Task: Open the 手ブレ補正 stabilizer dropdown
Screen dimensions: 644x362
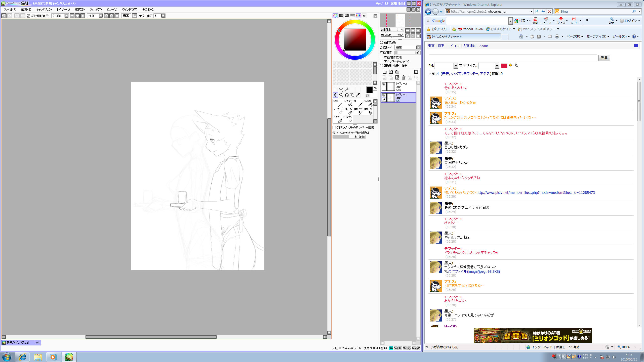Action: coord(163,16)
